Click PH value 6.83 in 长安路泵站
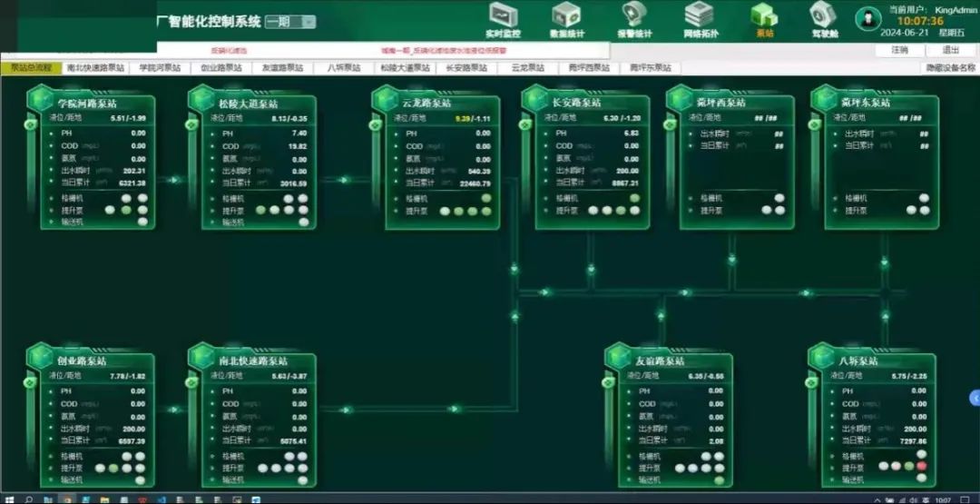Screen dimensions: 980x504 [632, 133]
